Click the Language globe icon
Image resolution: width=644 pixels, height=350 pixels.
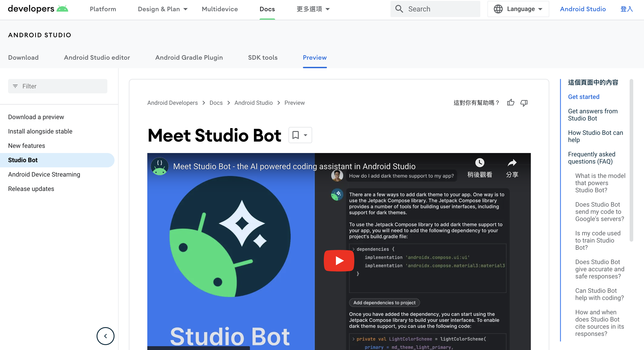click(x=498, y=9)
